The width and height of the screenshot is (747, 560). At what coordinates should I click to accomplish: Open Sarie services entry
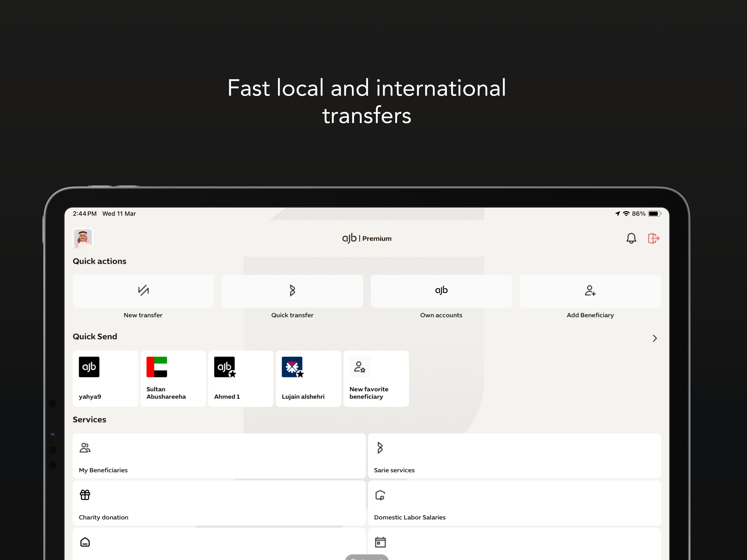514,456
